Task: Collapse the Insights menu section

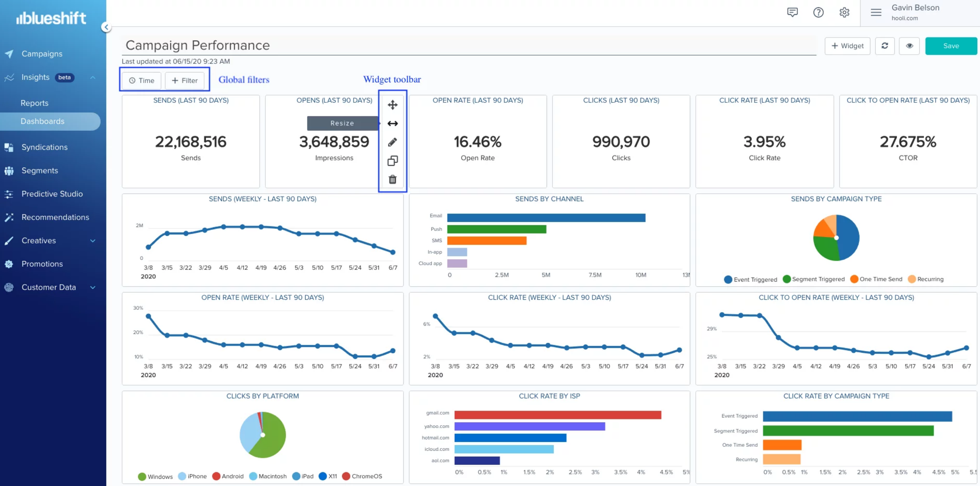Action: click(93, 78)
